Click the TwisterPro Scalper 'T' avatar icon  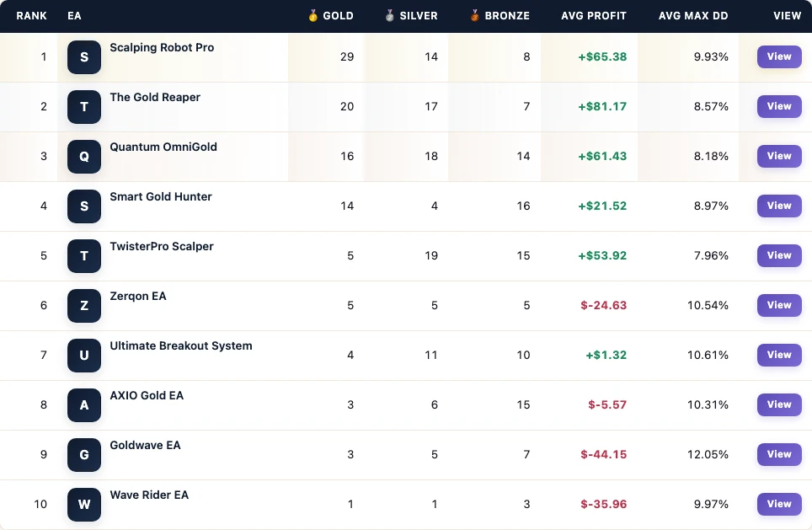pyautogui.click(x=84, y=256)
